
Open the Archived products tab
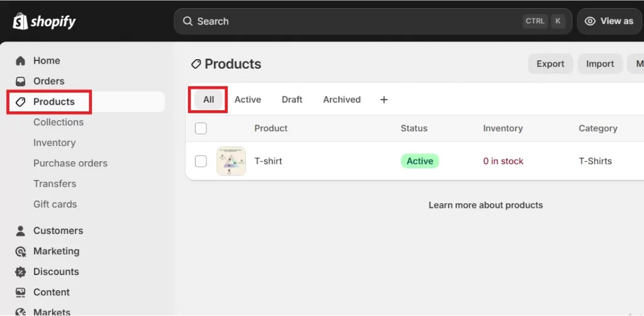341,99
